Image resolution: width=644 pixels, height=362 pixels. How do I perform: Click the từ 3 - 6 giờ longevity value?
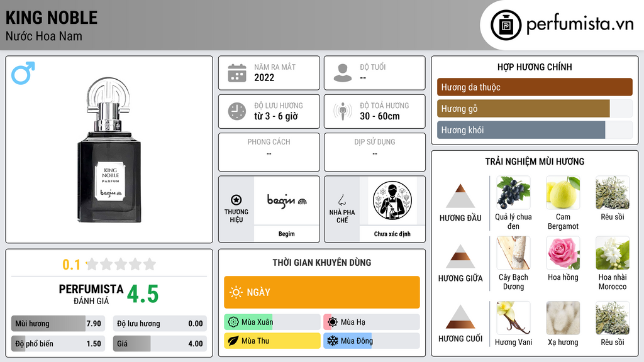click(x=276, y=116)
